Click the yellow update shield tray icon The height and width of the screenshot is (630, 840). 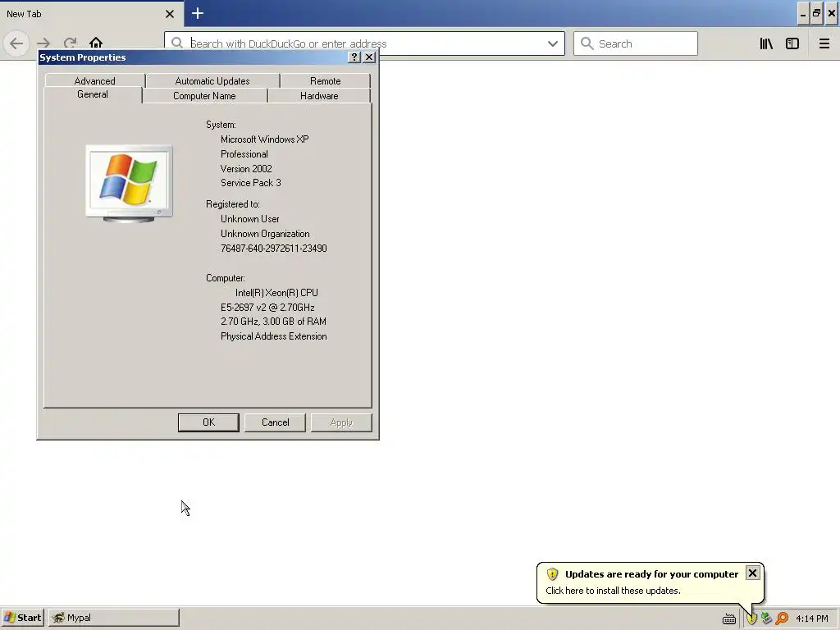751,619
